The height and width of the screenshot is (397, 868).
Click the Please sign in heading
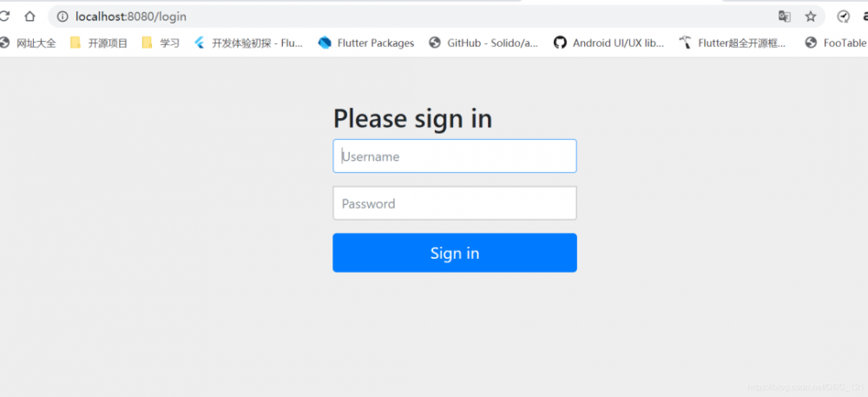pos(412,118)
